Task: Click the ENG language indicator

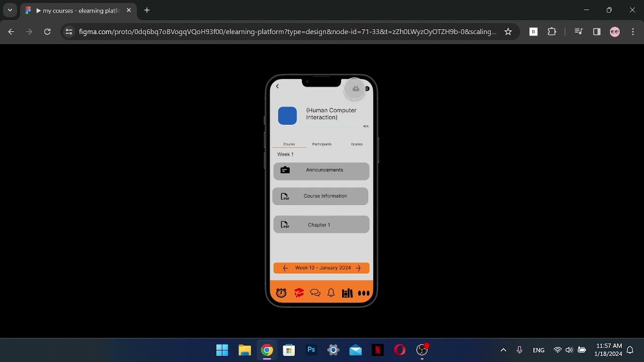Action: coord(538,350)
